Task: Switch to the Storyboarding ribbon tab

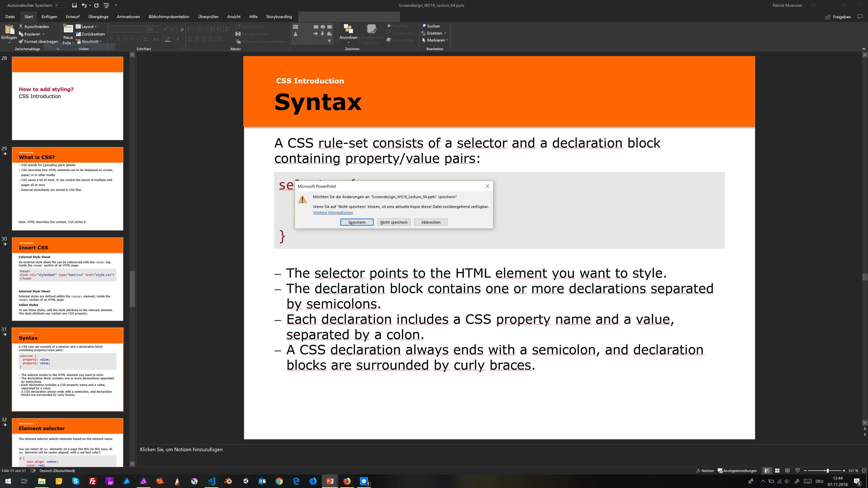Action: pyautogui.click(x=279, y=16)
